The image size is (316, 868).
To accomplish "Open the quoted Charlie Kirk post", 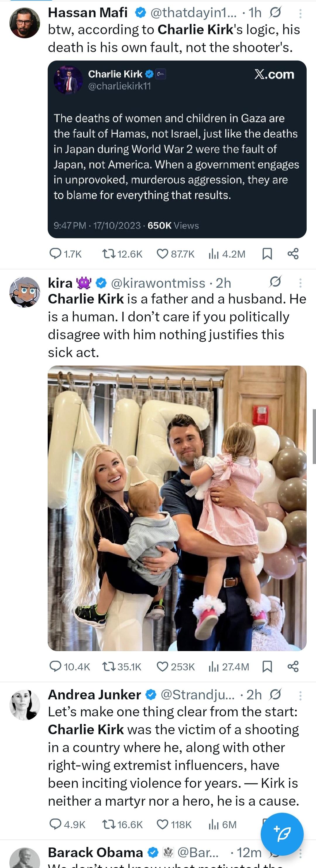I will tap(177, 149).
